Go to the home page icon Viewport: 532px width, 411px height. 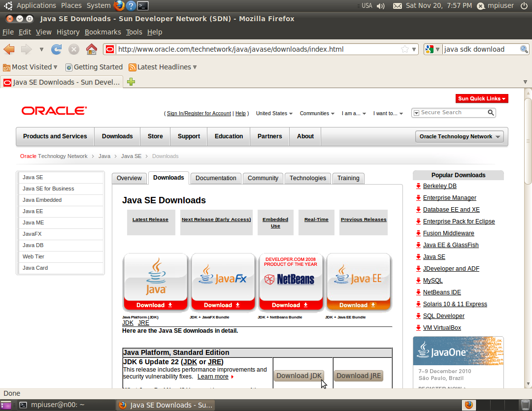pos(92,50)
